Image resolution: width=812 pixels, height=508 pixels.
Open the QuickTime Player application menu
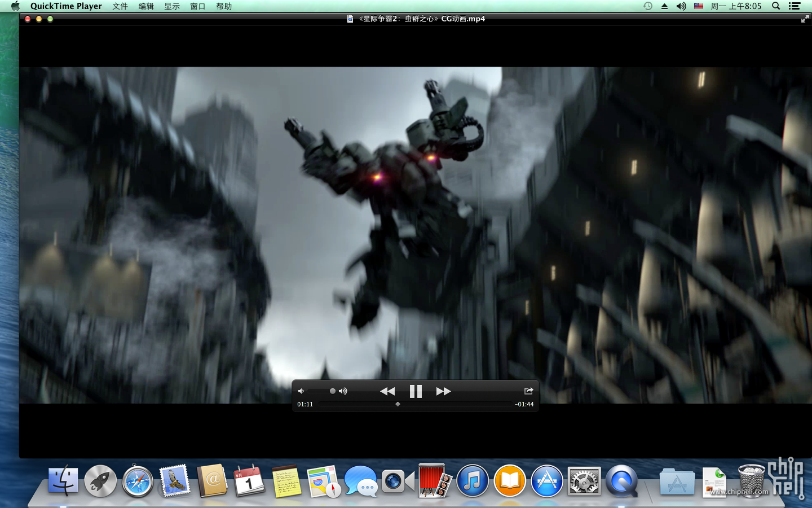[x=66, y=6]
